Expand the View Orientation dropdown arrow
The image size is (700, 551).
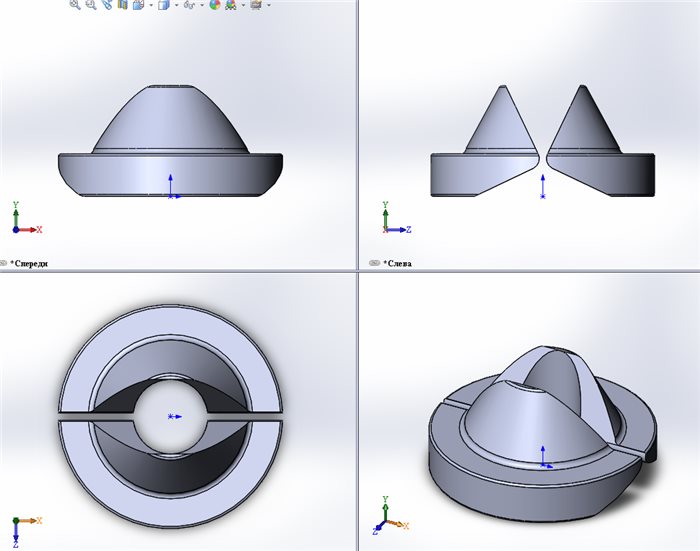[151, 5]
